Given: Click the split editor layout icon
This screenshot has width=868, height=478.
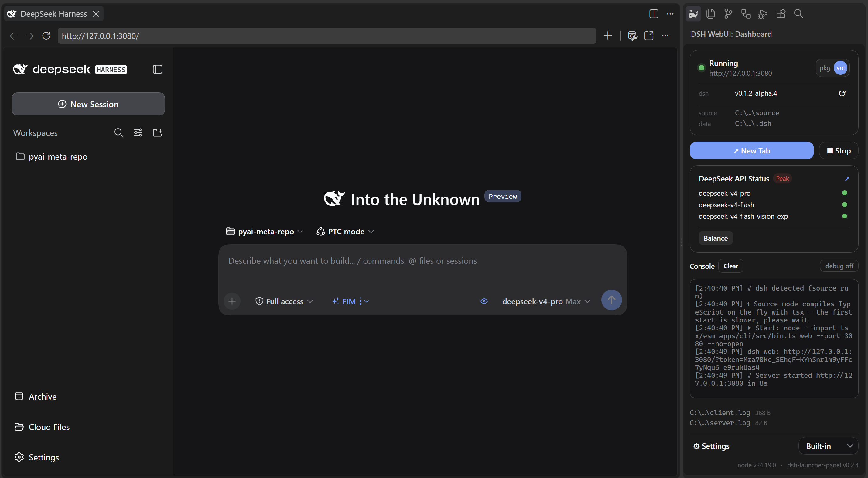Looking at the screenshot, I should 654,14.
